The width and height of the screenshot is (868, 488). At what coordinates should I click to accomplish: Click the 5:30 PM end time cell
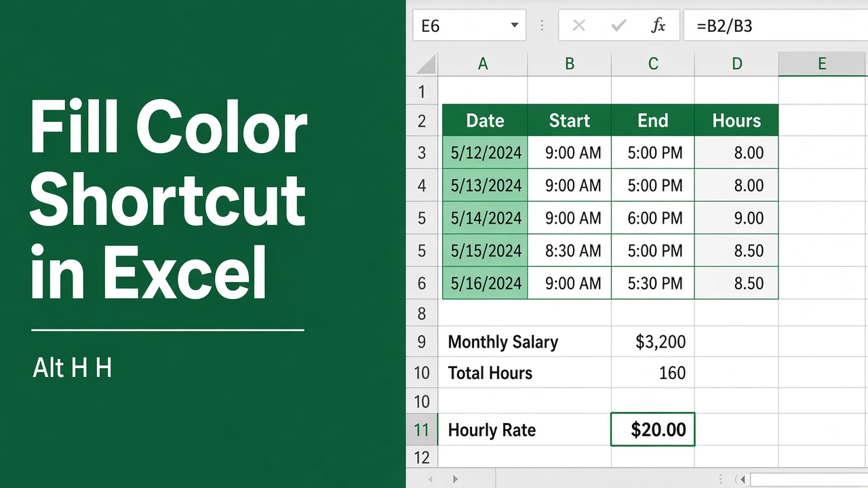click(653, 283)
